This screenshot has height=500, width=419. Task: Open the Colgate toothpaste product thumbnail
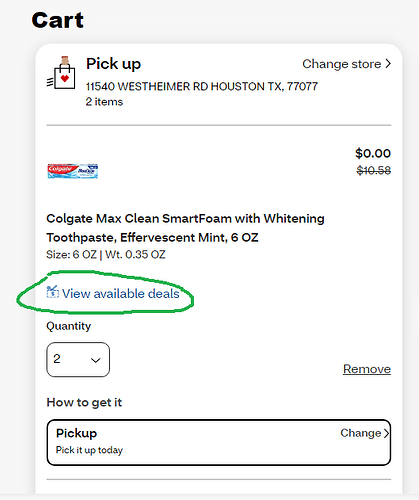coord(73,171)
